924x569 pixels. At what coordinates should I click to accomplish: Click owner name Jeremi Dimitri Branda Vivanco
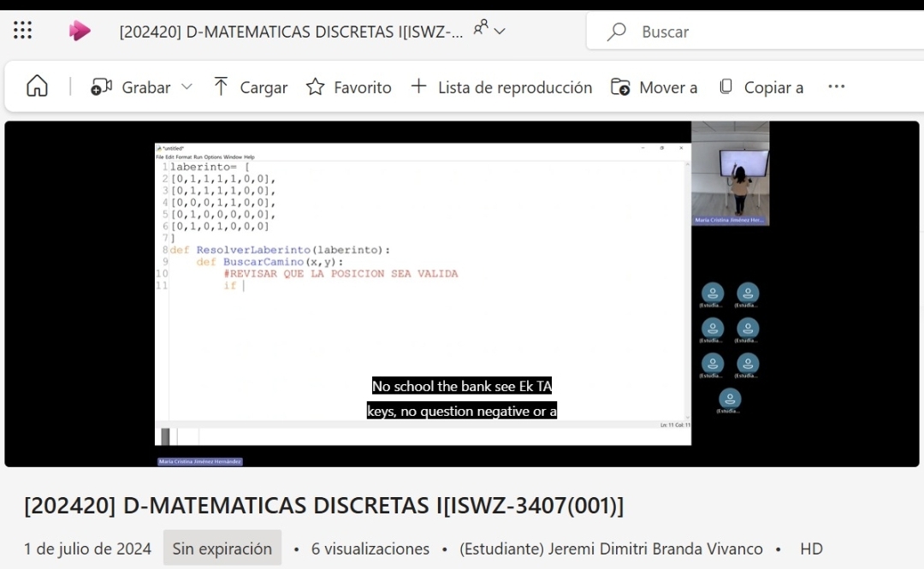point(611,548)
